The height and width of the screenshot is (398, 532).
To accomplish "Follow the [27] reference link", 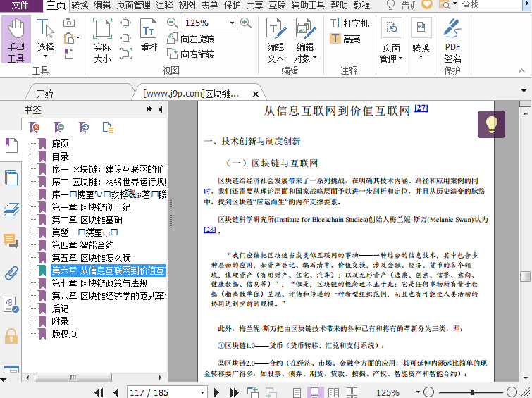I will 421,108.
